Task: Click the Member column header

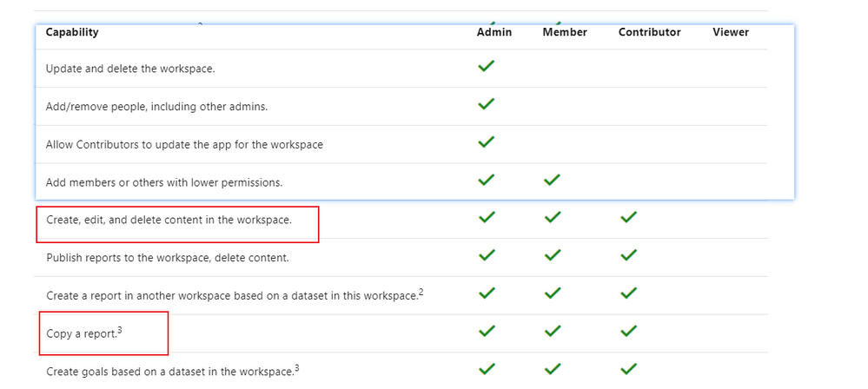Action: pos(565,32)
